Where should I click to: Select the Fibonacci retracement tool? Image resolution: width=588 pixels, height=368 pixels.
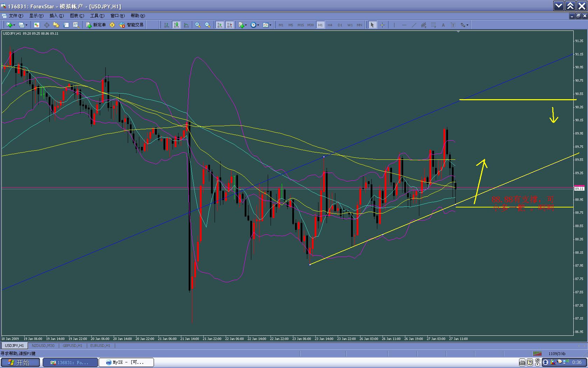434,25
